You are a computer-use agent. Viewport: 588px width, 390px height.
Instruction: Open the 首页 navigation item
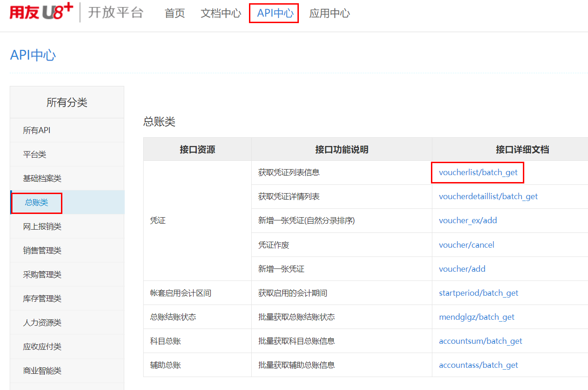(x=175, y=13)
